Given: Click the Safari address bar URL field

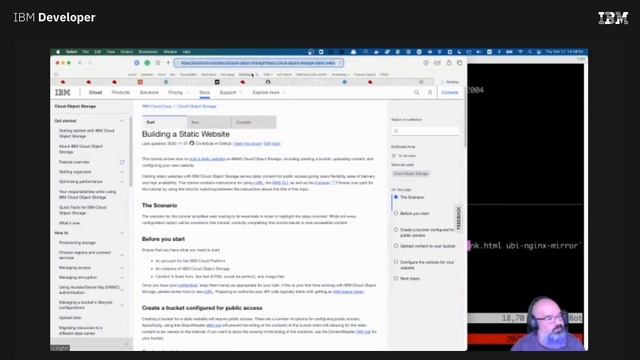Looking at the screenshot, I should tap(259, 63).
